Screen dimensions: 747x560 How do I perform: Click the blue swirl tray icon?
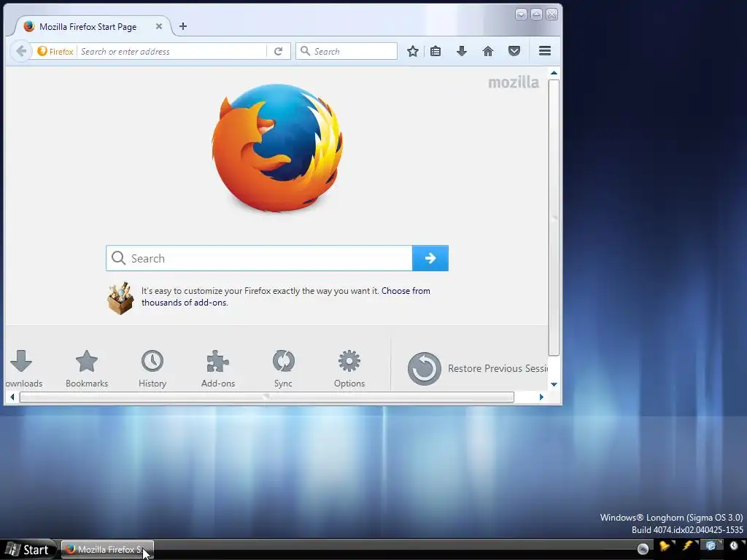(x=711, y=546)
